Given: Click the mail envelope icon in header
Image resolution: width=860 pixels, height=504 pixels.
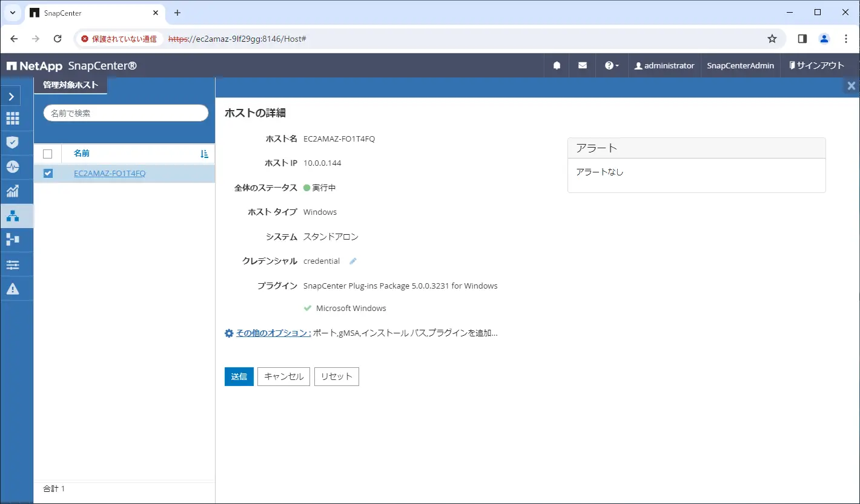Looking at the screenshot, I should point(583,65).
